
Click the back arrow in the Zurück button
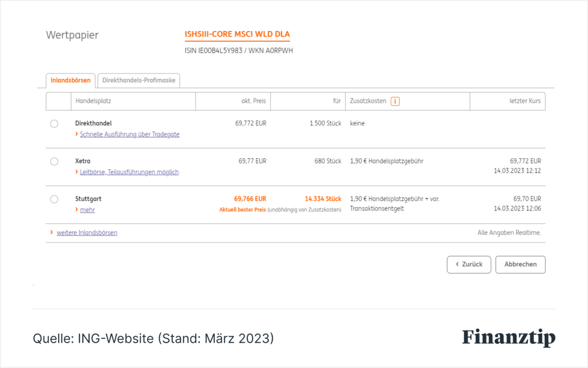pyautogui.click(x=457, y=264)
